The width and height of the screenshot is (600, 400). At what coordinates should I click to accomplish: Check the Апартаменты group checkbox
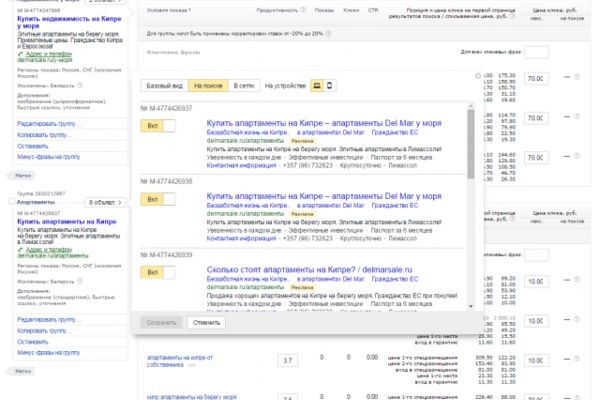[x=11, y=202]
